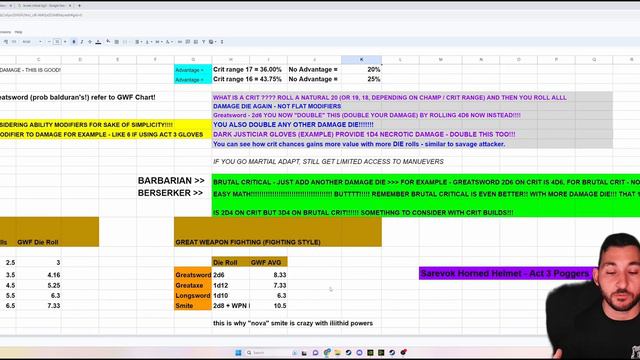Click the insert link icon
This screenshot has width=640, height=360.
point(180,42)
